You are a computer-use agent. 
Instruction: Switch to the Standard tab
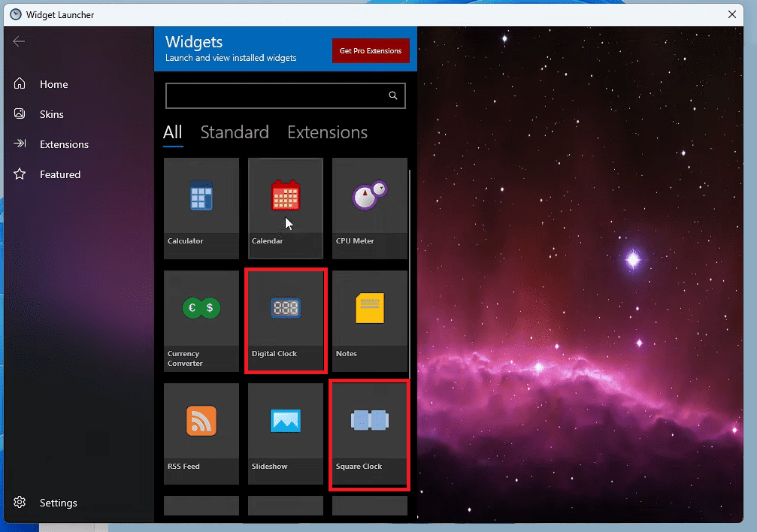point(235,132)
